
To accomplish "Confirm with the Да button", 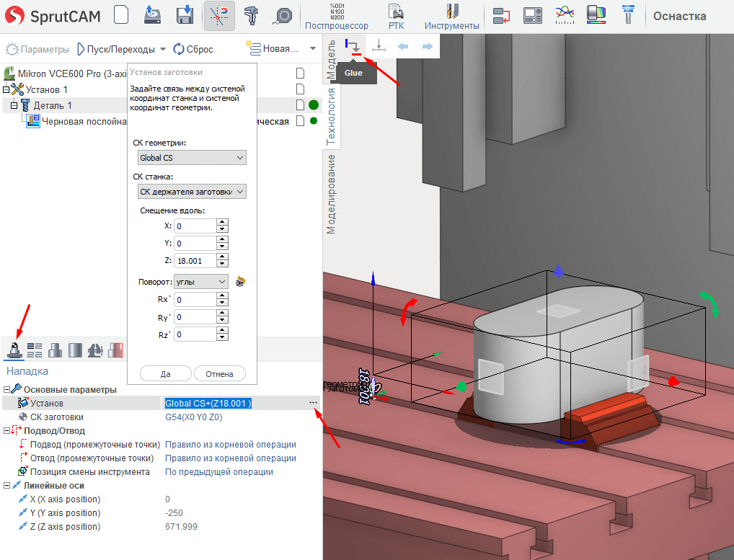I will point(165,374).
